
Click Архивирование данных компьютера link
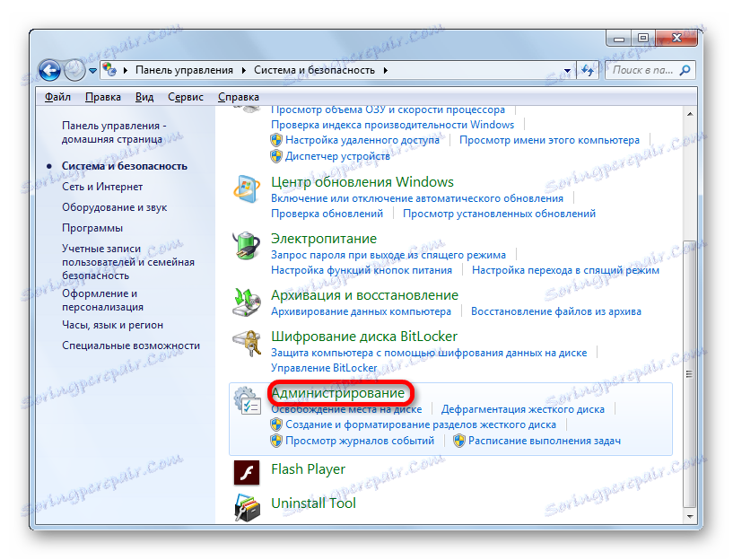point(361,311)
